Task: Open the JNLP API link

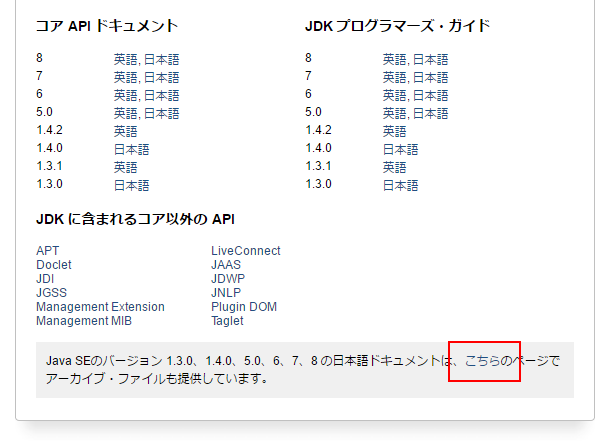Action: [226, 293]
